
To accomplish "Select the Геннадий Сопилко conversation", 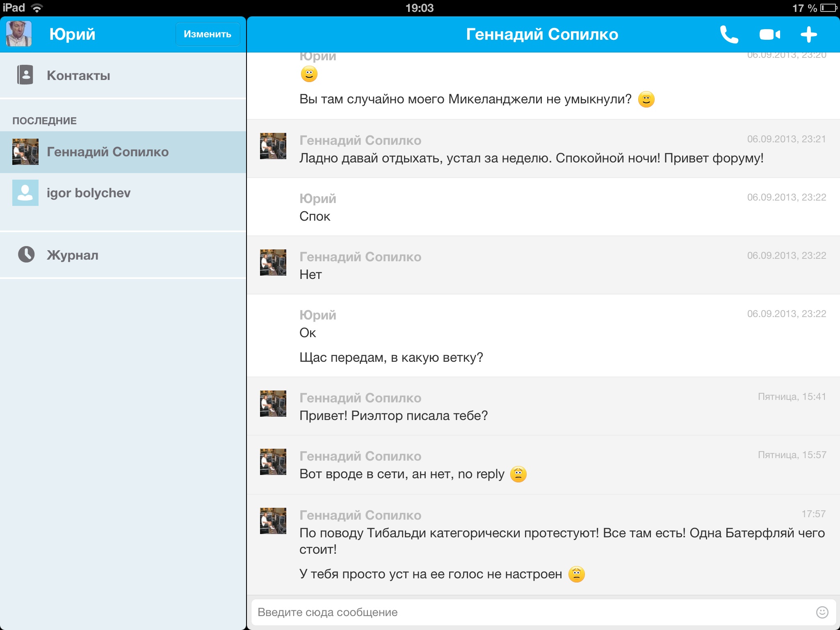I will tap(107, 152).
